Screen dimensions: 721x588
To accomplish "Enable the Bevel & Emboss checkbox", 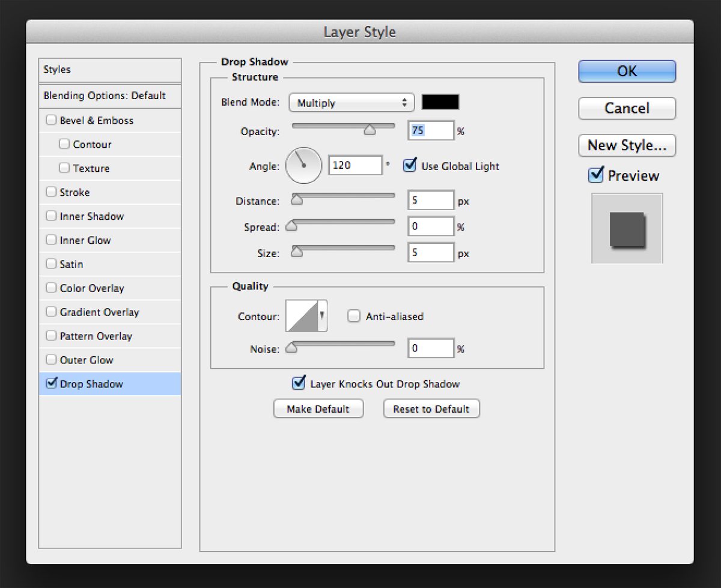I will pyautogui.click(x=51, y=120).
